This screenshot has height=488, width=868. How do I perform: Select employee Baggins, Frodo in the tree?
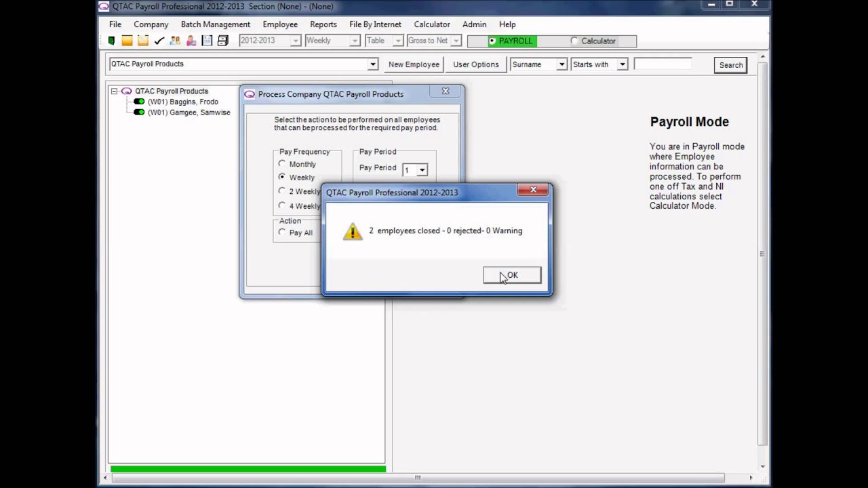coord(183,102)
